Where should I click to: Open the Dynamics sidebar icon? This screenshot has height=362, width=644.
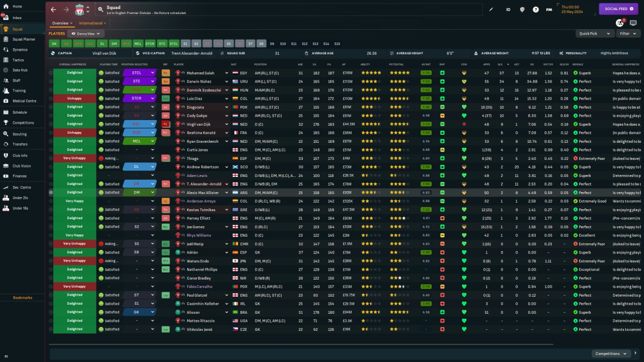(6, 50)
